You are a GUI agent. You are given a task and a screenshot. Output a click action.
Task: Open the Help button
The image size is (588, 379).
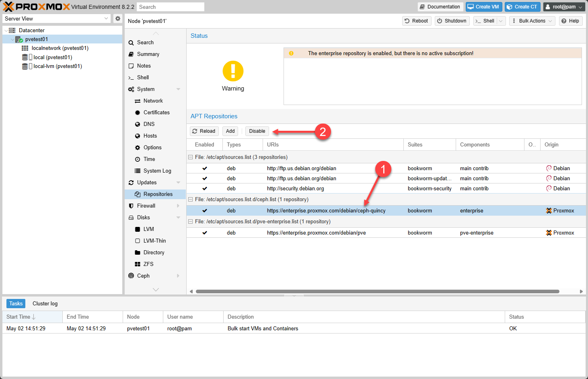point(571,21)
